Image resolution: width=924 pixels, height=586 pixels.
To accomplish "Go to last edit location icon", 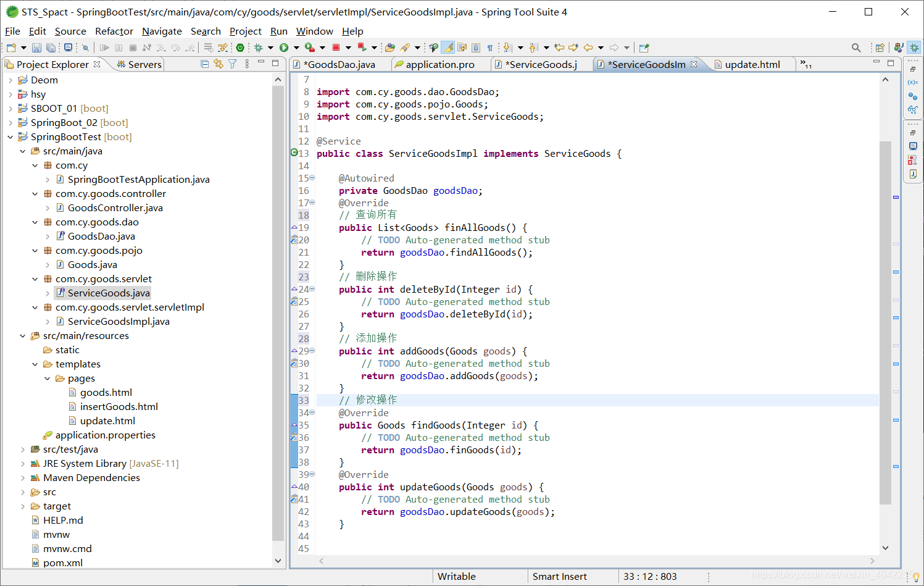I will pyautogui.click(x=559, y=48).
